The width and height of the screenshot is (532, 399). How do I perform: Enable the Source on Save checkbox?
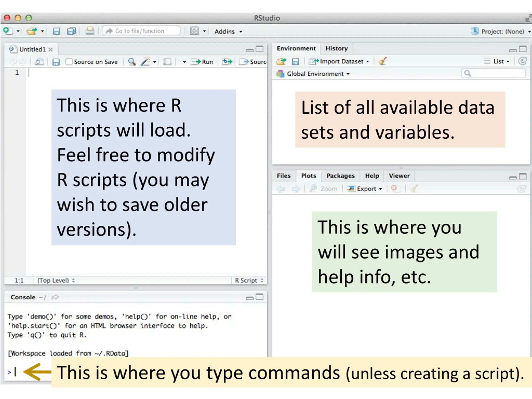tap(69, 62)
